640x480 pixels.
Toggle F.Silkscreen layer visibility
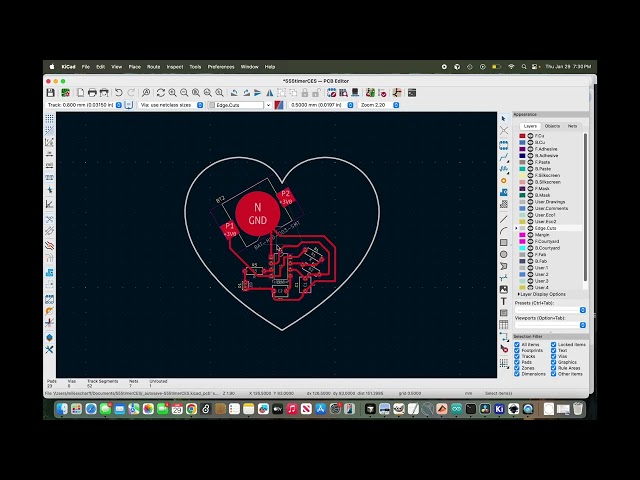tap(530, 175)
